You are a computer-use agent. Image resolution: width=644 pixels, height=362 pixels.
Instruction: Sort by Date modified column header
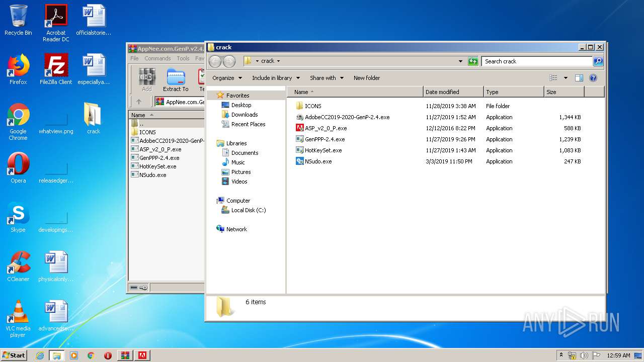(453, 92)
